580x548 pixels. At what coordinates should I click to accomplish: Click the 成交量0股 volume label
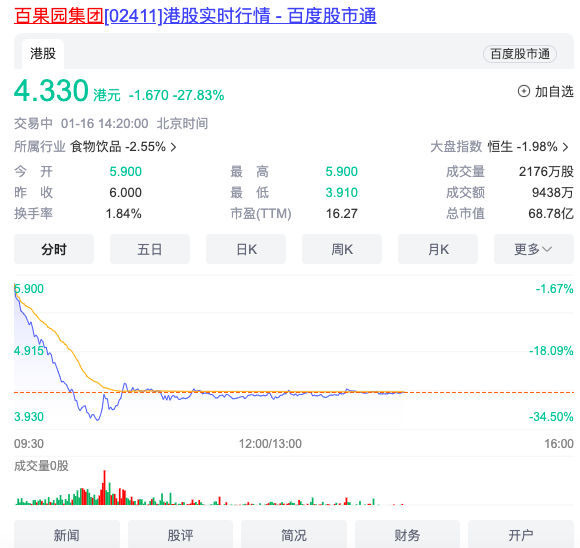pos(41,466)
